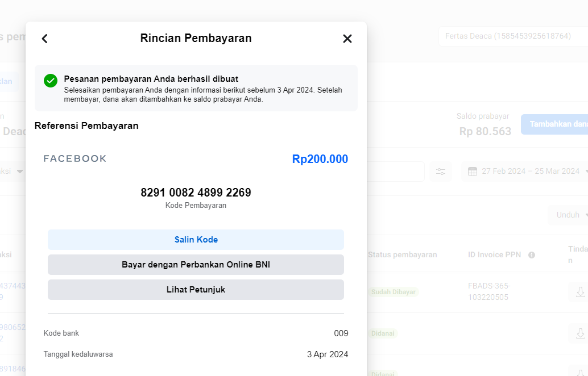Click the Kode Pembayaran label
Image resolution: width=588 pixels, height=376 pixels.
pos(196,205)
